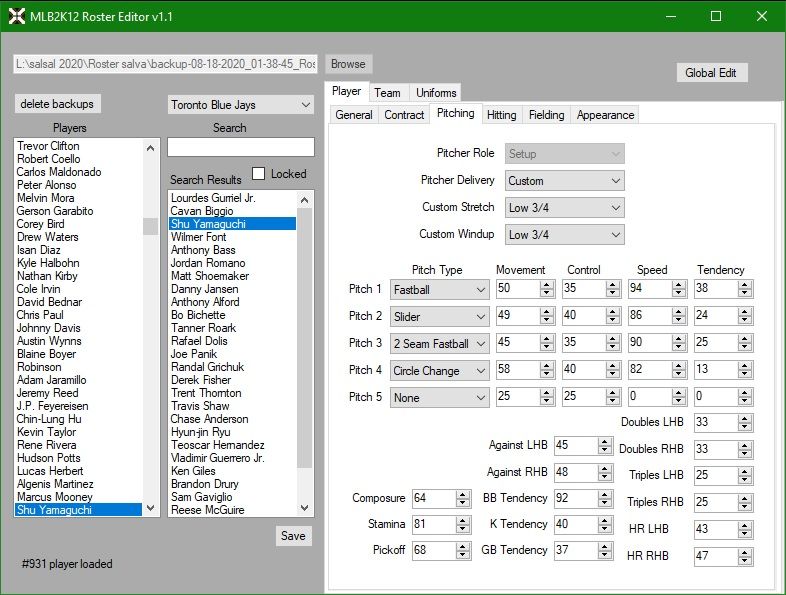
Task: Open the Pitch 3 type dropdown
Action: pyautogui.click(x=440, y=343)
